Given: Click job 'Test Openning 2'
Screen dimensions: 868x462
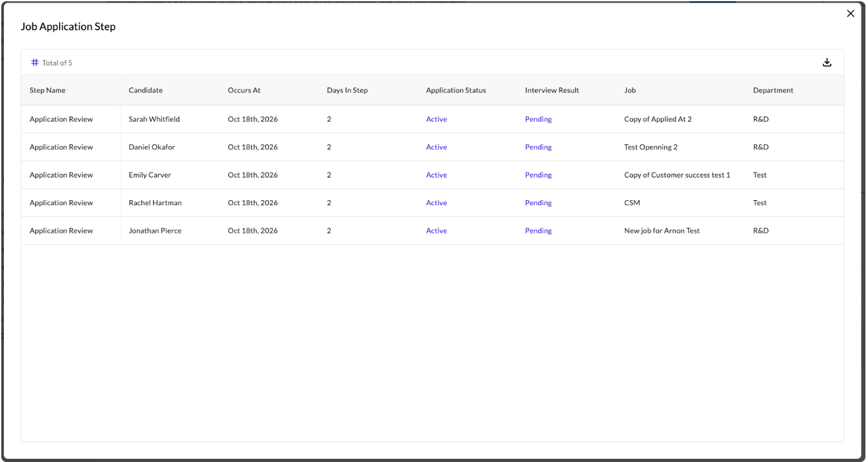Looking at the screenshot, I should tap(651, 147).
